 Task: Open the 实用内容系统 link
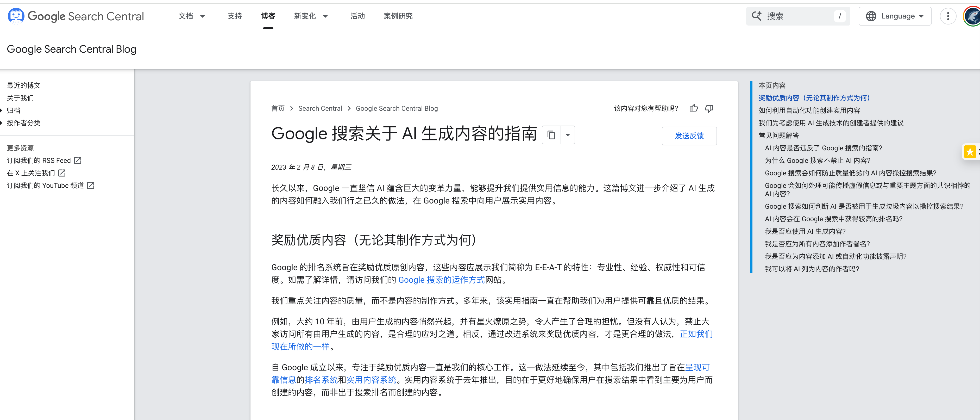point(371,380)
